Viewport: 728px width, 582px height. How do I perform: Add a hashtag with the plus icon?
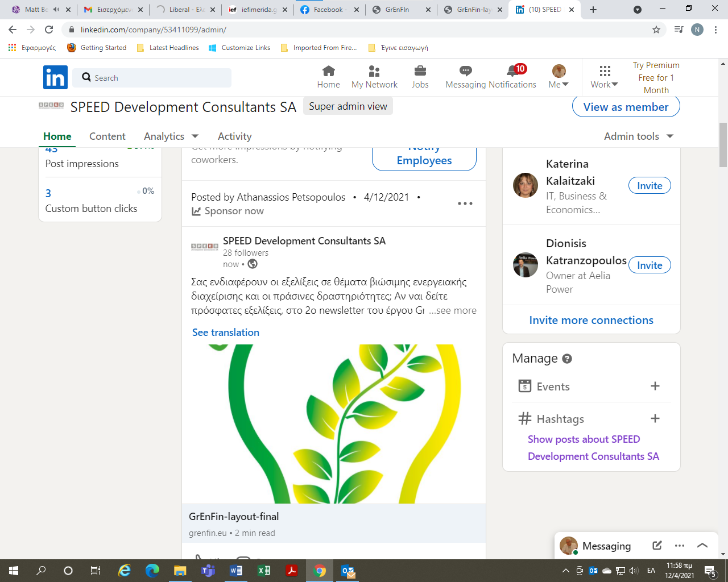655,418
